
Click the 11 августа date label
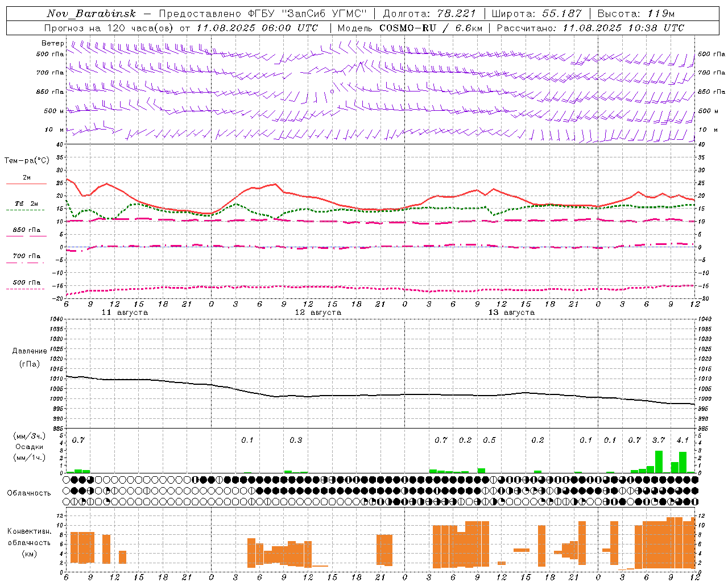pyautogui.click(x=125, y=313)
